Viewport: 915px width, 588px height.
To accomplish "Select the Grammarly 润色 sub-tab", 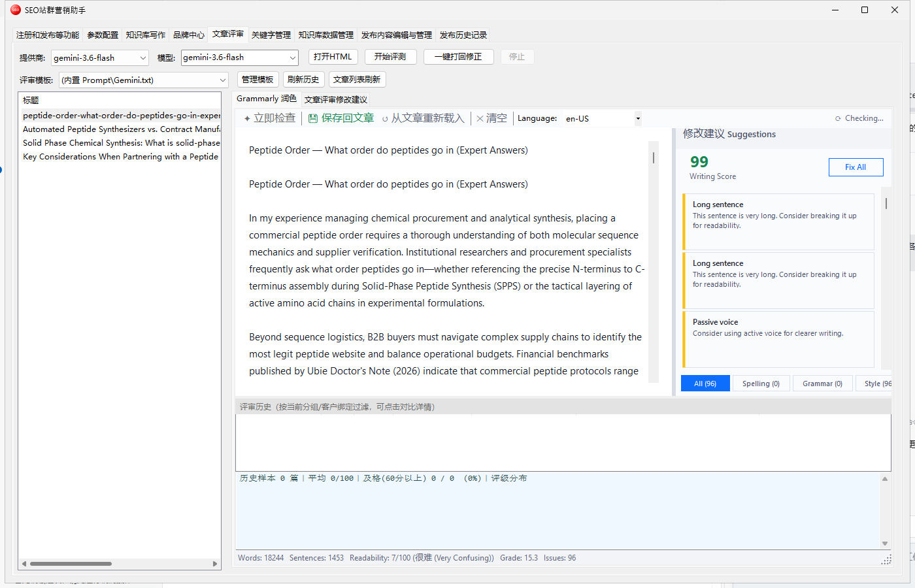I will tap(267, 99).
